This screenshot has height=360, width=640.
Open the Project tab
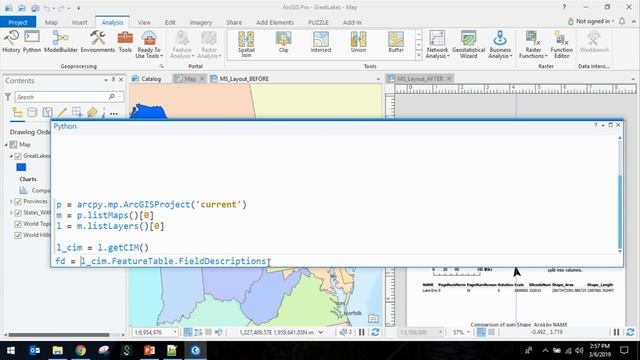[x=18, y=22]
